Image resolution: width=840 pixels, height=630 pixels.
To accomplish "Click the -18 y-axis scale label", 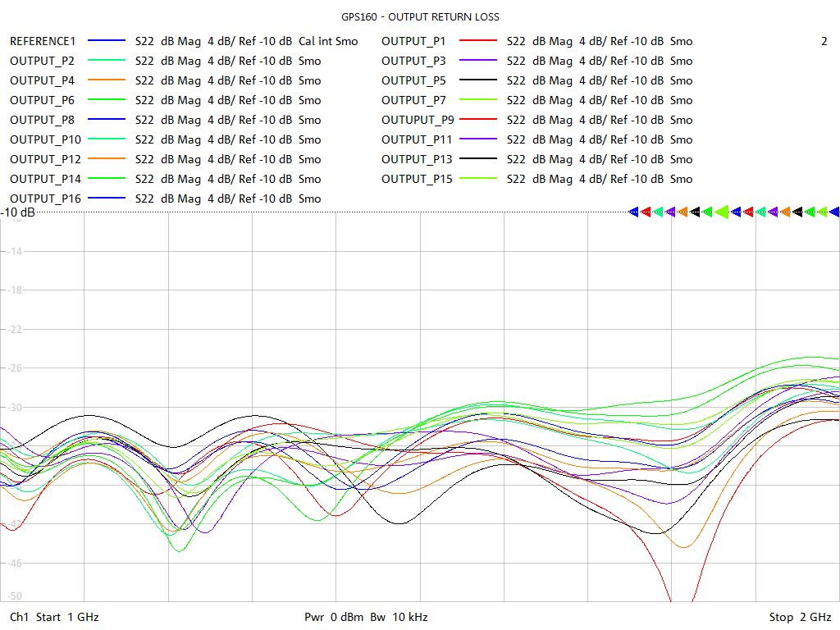I will click(13, 290).
